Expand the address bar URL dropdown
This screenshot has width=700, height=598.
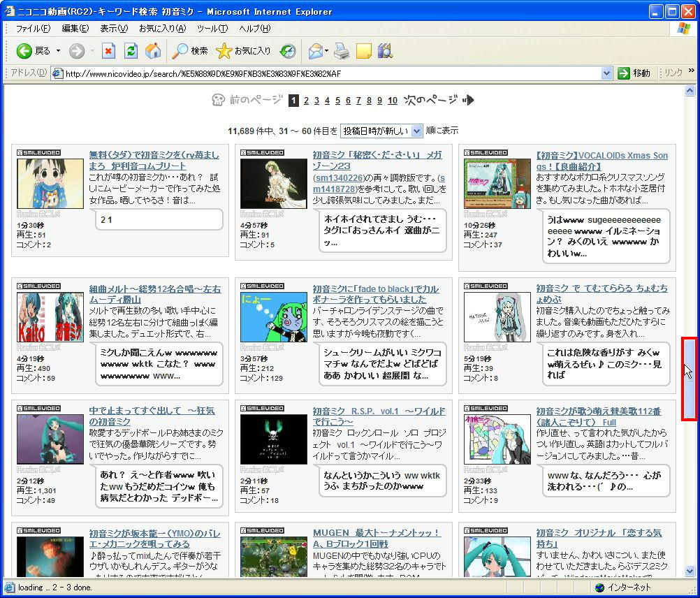pos(606,73)
